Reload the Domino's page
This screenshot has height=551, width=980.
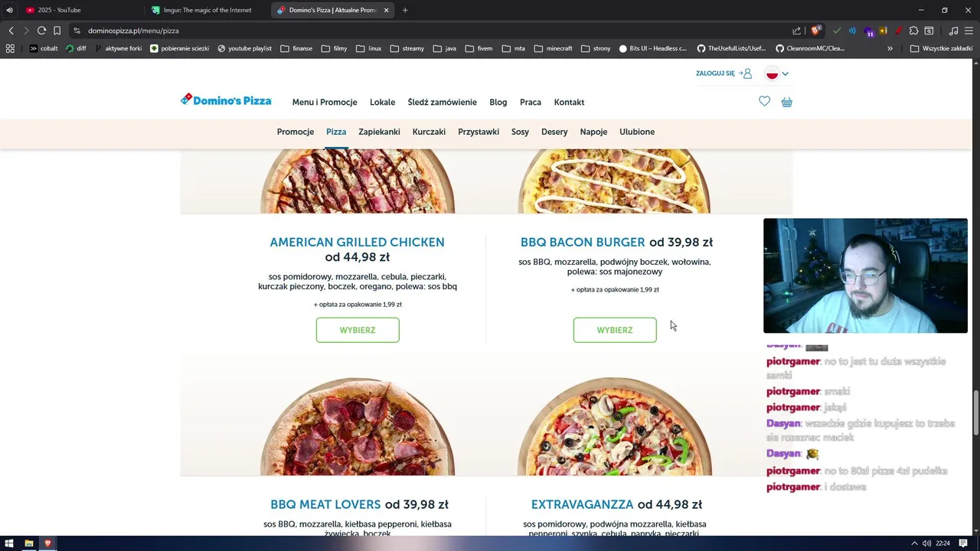point(41,31)
